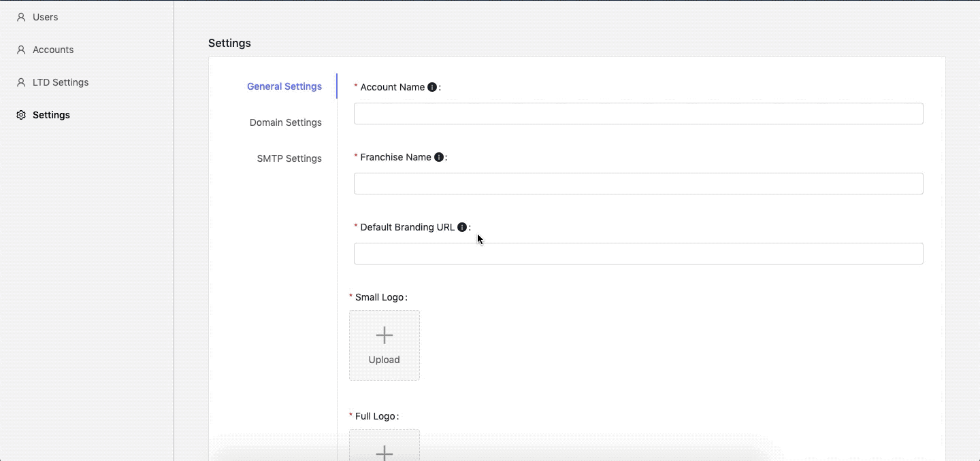This screenshot has width=980, height=461.
Task: Focus the Franchise Name input field
Action: coord(638,184)
